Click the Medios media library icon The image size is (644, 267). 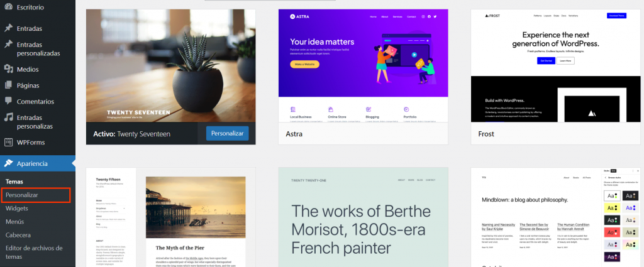8,69
